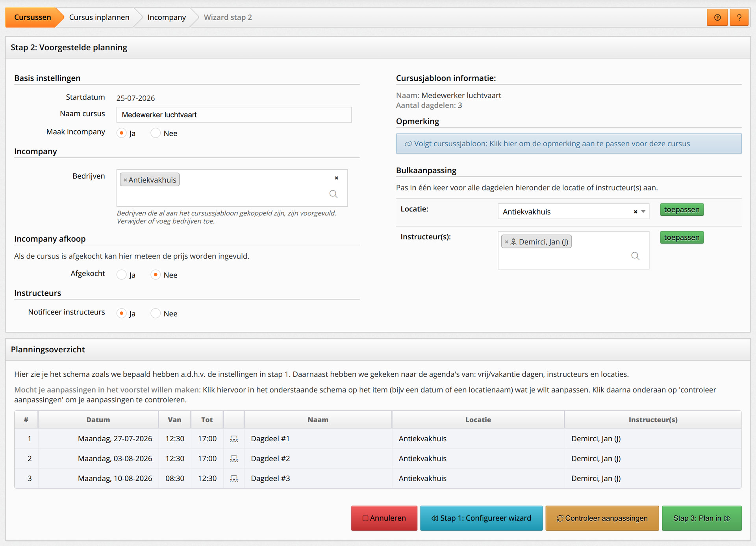Open the circled question mark help icon
756x546 pixels.
pyautogui.click(x=717, y=17)
